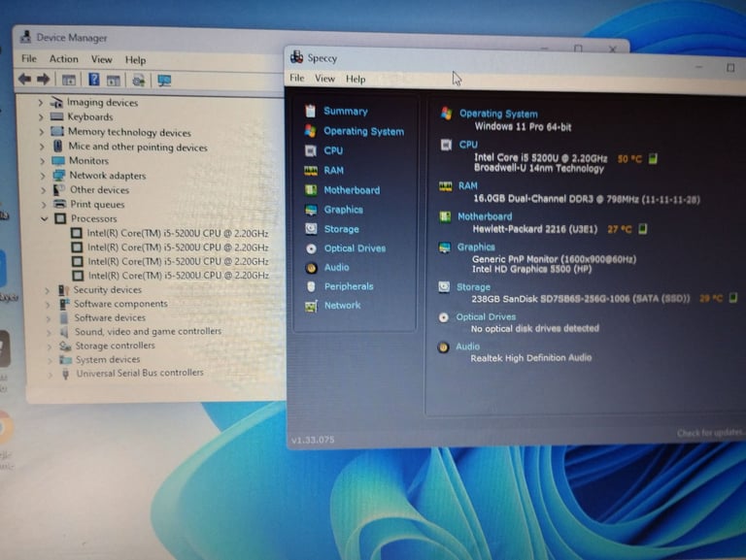Expand Imaging devices node
Image resolution: width=746 pixels, height=560 pixels.
point(40,102)
